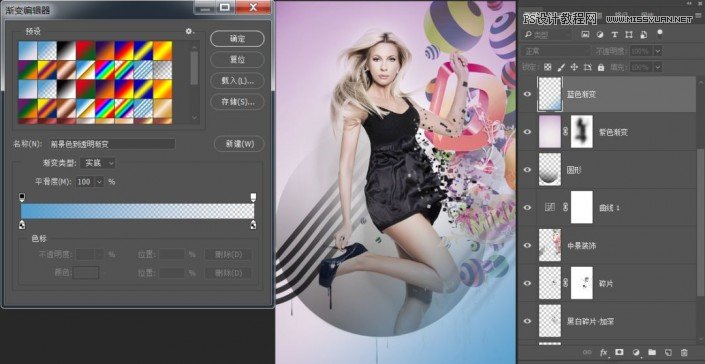The height and width of the screenshot is (364, 705).
Task: Open the 不透明度 opacity dropdown arrow
Action: click(x=658, y=51)
